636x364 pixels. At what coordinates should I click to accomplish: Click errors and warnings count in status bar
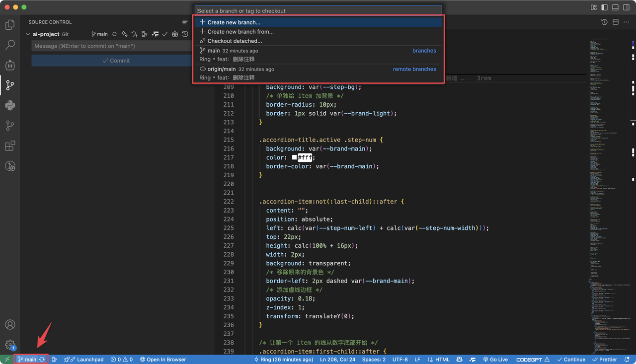click(122, 360)
